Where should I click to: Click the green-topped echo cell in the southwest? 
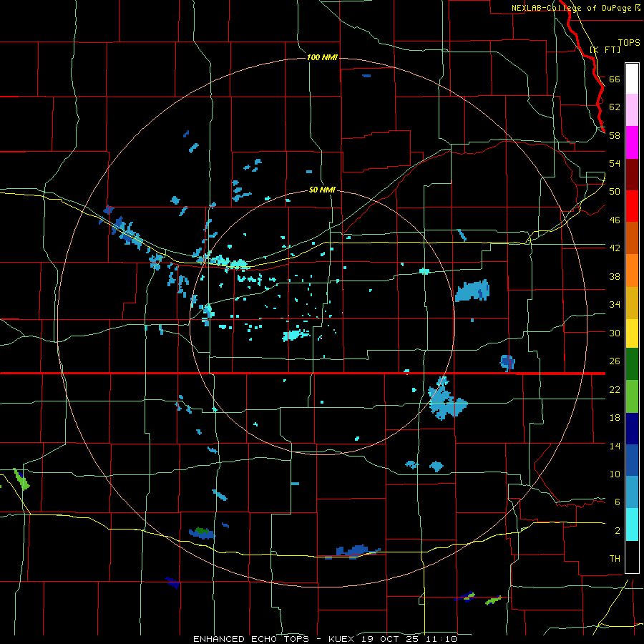(202, 532)
